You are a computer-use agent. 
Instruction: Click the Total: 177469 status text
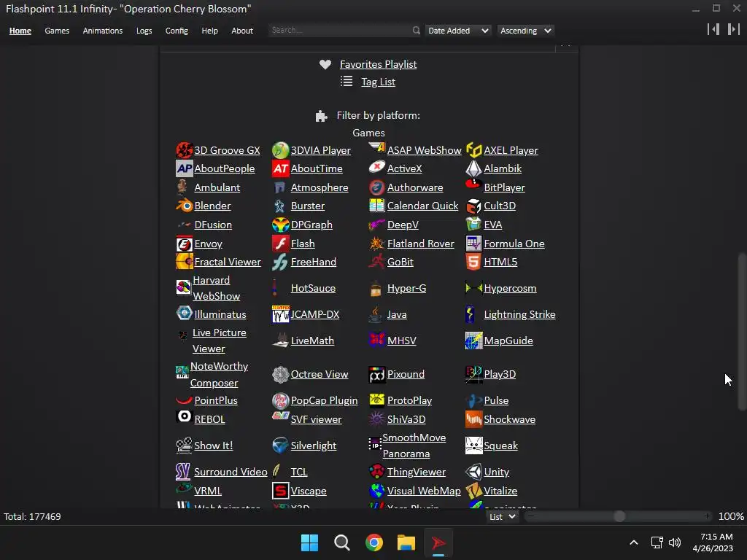pyautogui.click(x=32, y=517)
